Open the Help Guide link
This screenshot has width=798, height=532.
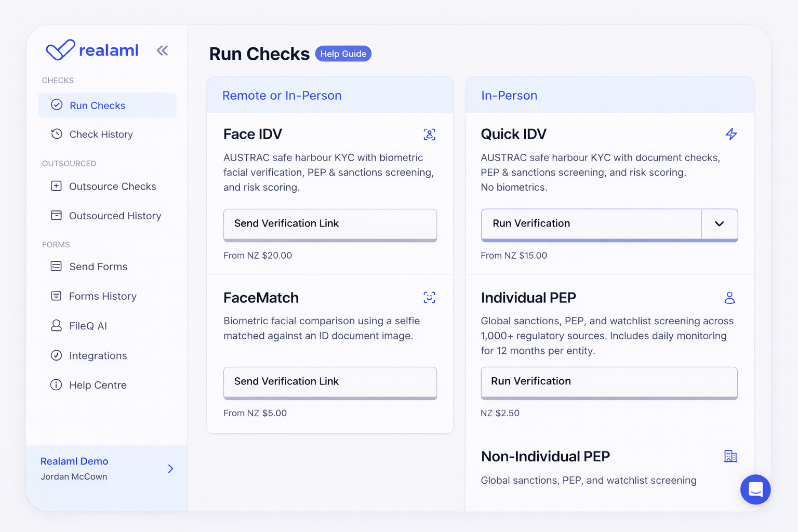pyautogui.click(x=343, y=54)
